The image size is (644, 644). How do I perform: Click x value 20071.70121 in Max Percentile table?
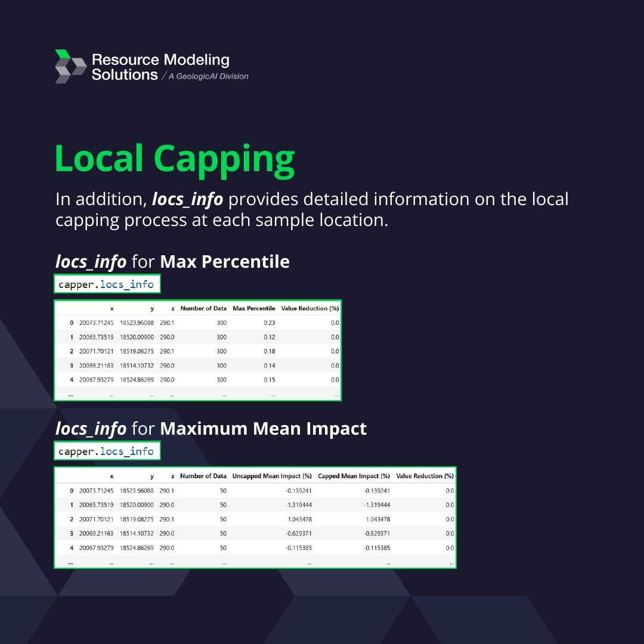(96, 351)
